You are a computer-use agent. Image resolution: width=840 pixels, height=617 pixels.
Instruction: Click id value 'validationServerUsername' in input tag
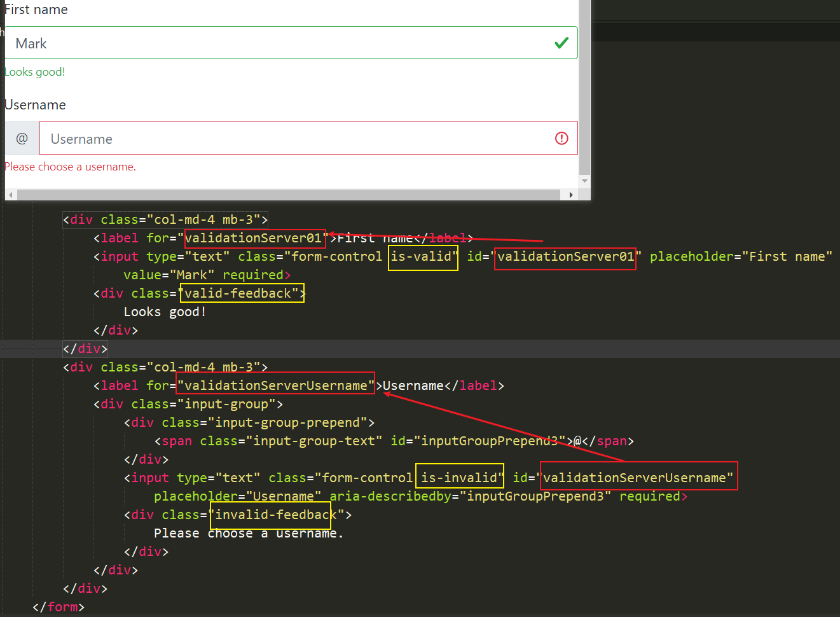(x=635, y=478)
